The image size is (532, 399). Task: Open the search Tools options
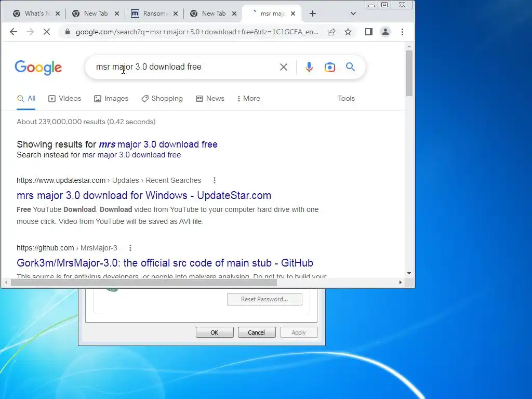(346, 98)
